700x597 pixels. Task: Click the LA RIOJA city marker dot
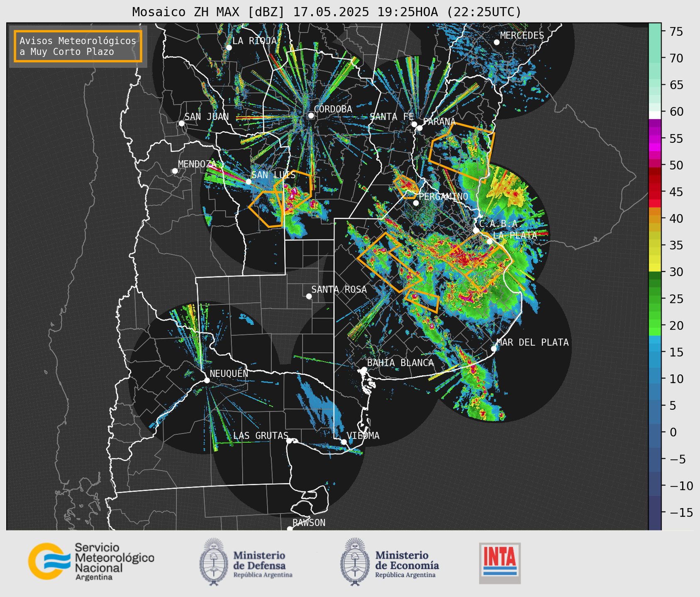click(229, 48)
